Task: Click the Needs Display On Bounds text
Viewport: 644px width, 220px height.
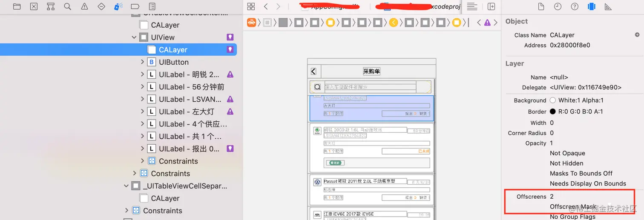Action: point(588,183)
